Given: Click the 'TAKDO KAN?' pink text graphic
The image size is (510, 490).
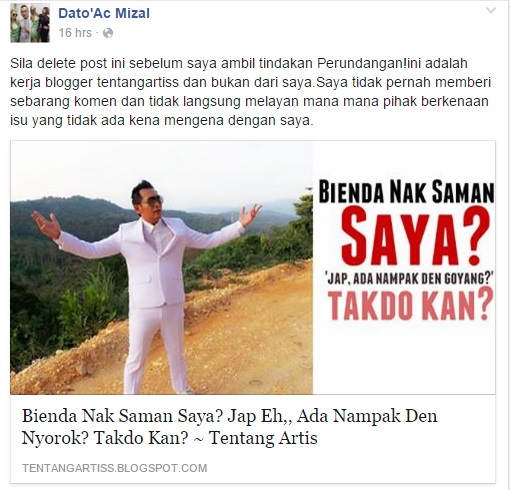Looking at the screenshot, I should click(411, 304).
